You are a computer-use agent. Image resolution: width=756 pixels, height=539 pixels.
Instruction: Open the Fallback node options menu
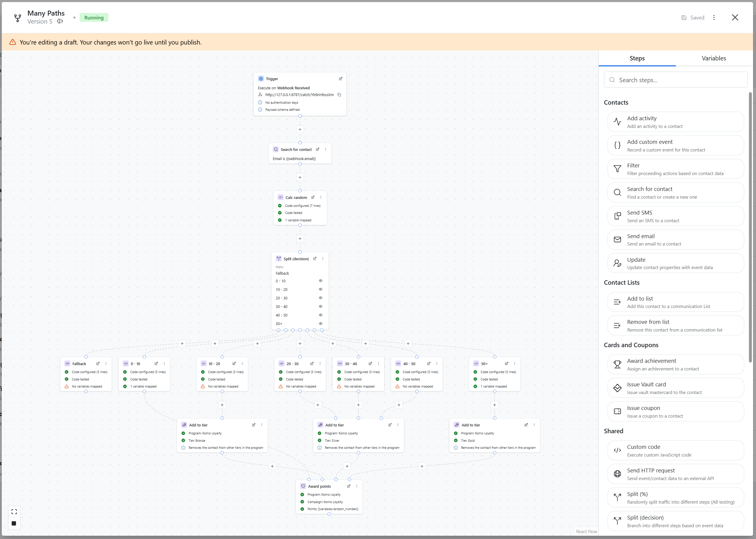pyautogui.click(x=106, y=363)
